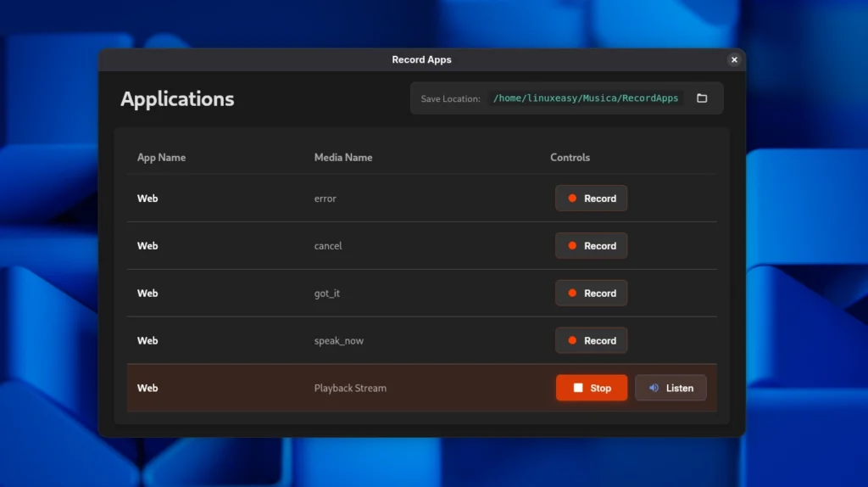
Task: Click the Media Name column header
Action: tap(342, 157)
